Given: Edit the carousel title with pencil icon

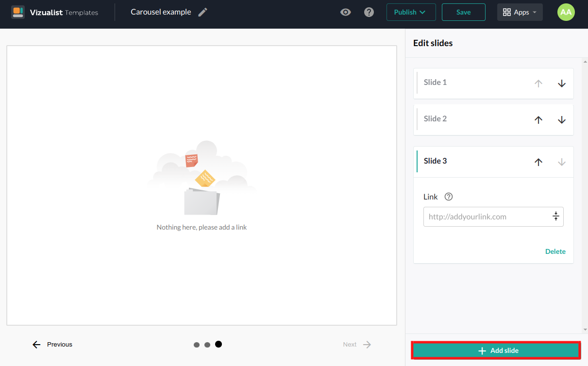Looking at the screenshot, I should click(x=202, y=12).
